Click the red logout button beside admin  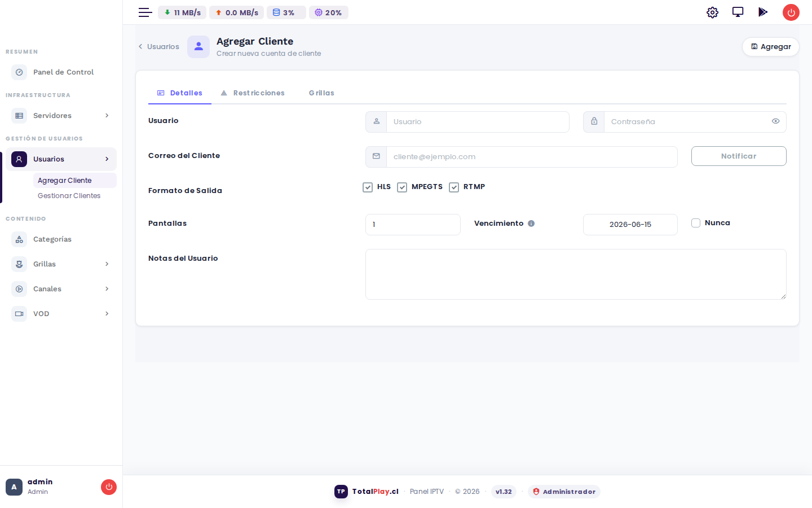(109, 487)
